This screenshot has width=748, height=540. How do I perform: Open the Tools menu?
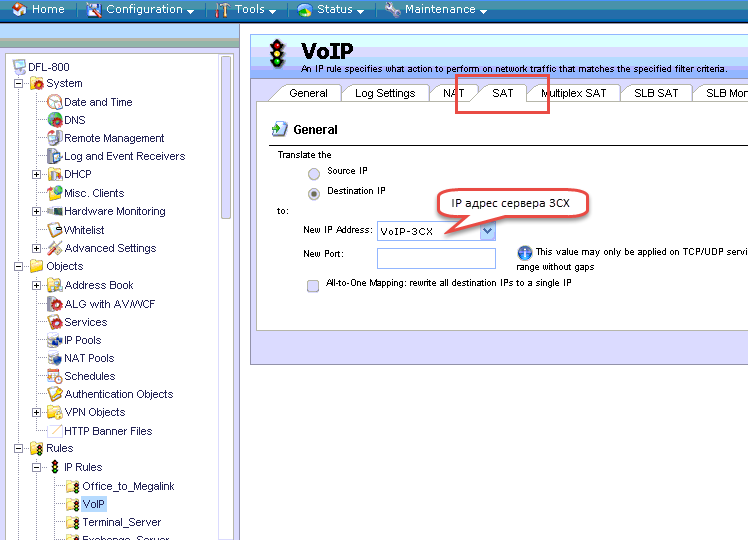tap(246, 9)
